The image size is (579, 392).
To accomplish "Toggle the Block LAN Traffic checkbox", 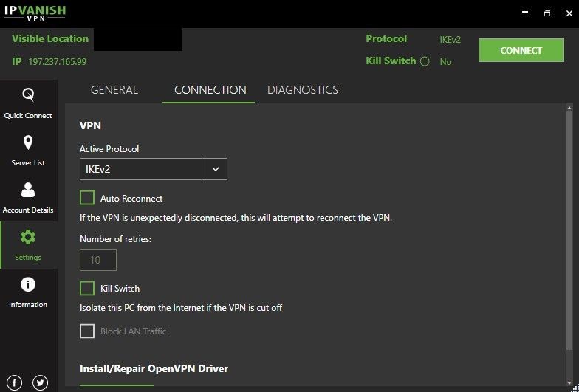I will (87, 331).
